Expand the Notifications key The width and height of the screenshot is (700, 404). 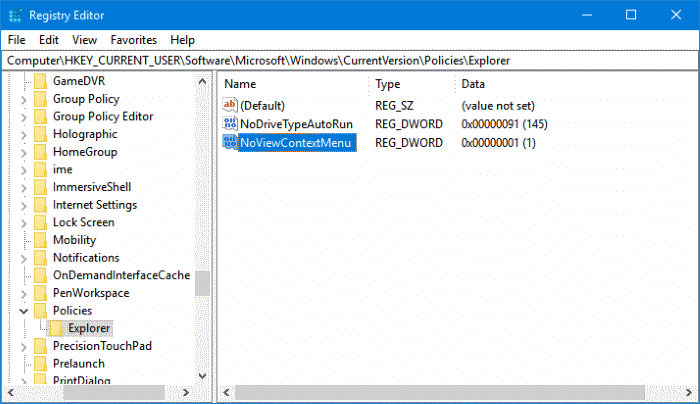pos(24,258)
